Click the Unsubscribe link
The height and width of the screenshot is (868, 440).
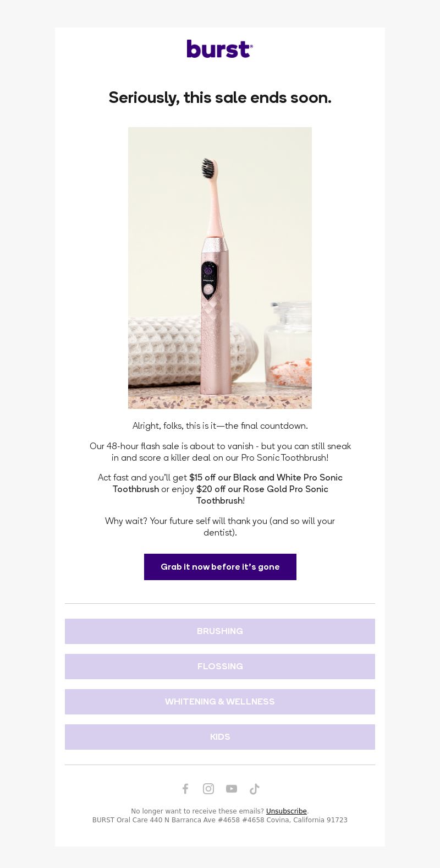(287, 811)
